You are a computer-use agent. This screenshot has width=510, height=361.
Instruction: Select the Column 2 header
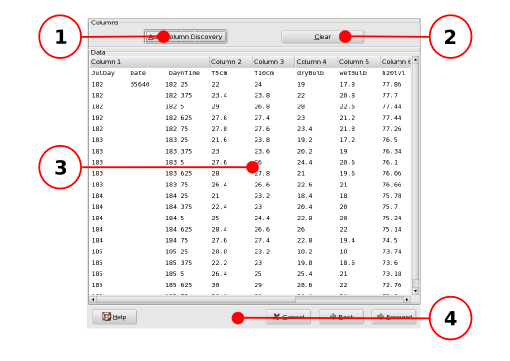pyautogui.click(x=231, y=62)
